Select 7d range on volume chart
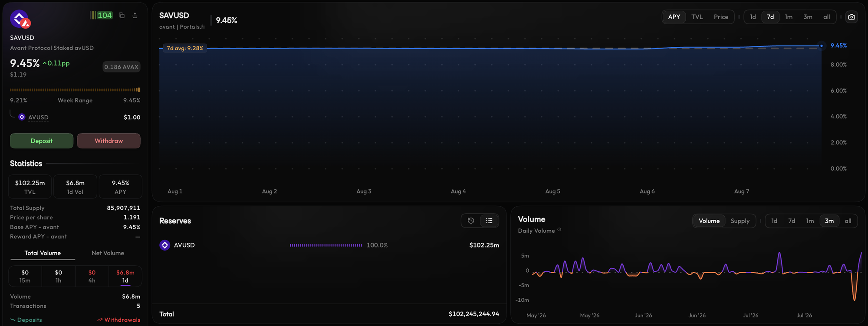 [x=792, y=221]
